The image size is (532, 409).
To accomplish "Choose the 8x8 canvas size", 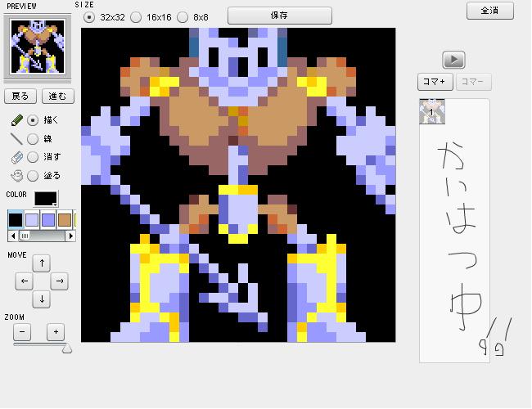I will pyautogui.click(x=183, y=17).
